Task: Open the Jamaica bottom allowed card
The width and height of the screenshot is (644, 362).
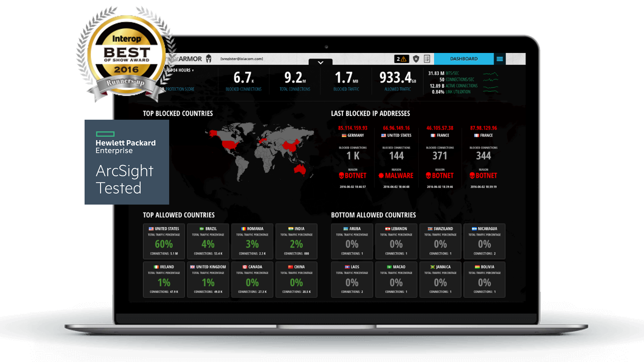Action: (x=440, y=280)
